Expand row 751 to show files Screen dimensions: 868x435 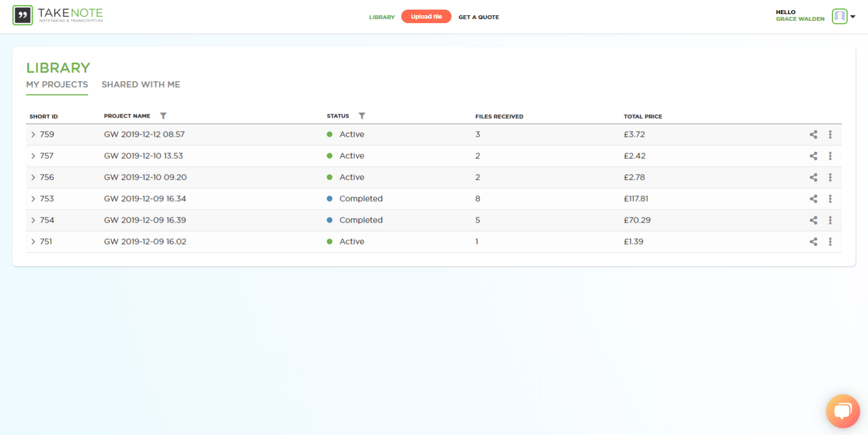click(33, 241)
